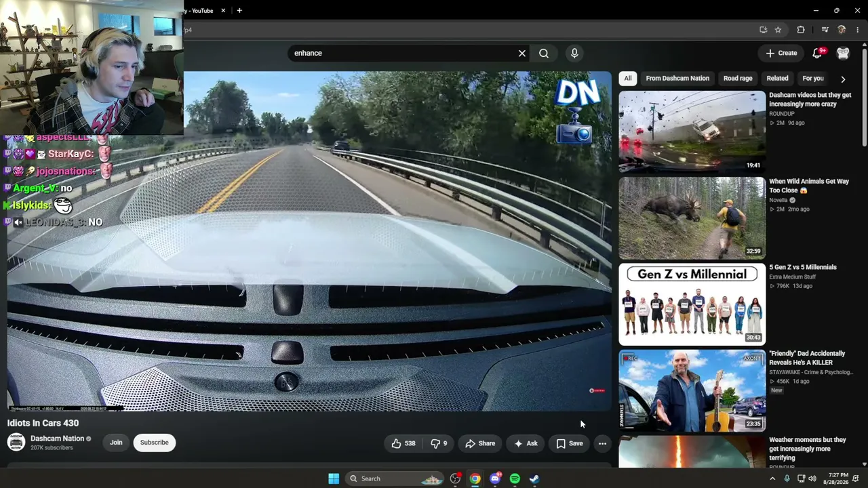Select the All filter chip
The height and width of the screenshot is (488, 868).
pyautogui.click(x=628, y=79)
